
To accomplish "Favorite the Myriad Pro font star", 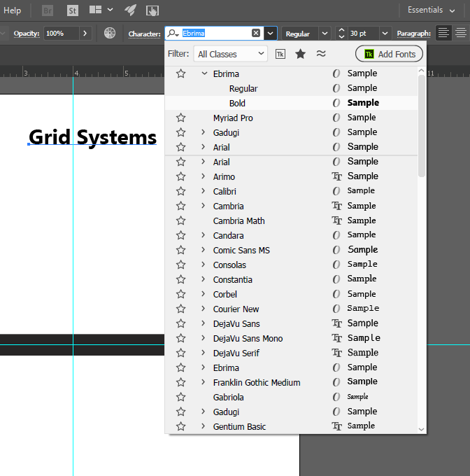I will pos(181,118).
